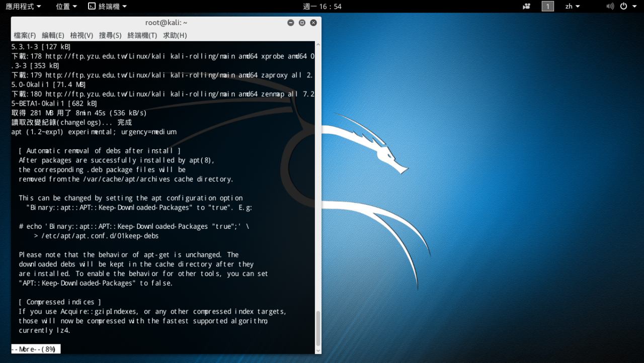644x363 pixels.
Task: Click the clock showing 週一 16:54
Action: (322, 7)
